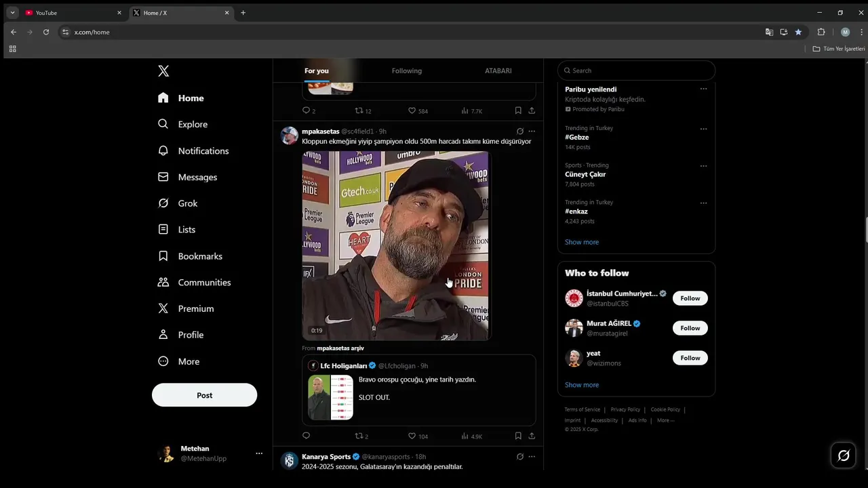Open Bookmarks in the sidebar
868x488 pixels.
point(190,256)
